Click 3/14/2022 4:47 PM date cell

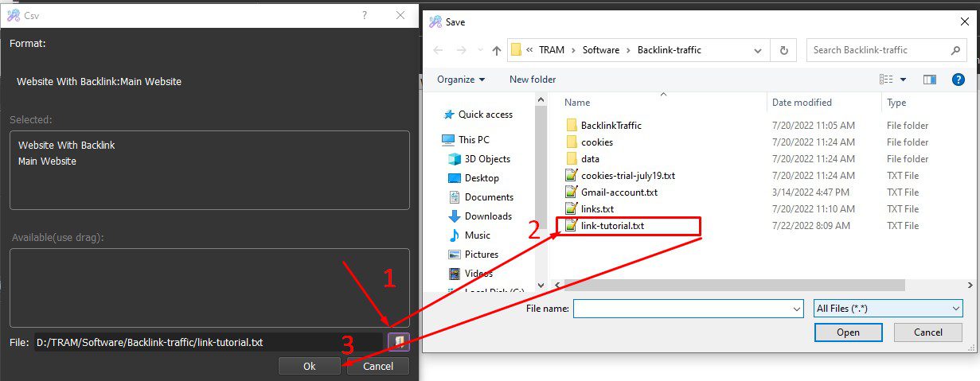pyautogui.click(x=810, y=192)
